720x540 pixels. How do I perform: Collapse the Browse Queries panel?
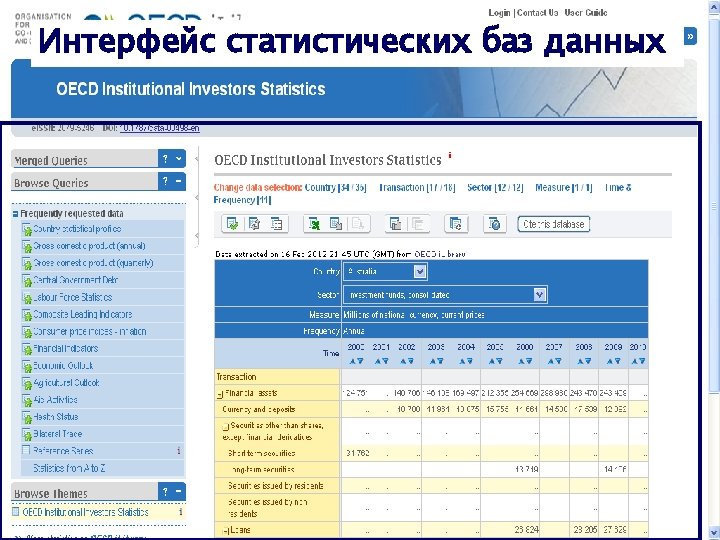[179, 181]
